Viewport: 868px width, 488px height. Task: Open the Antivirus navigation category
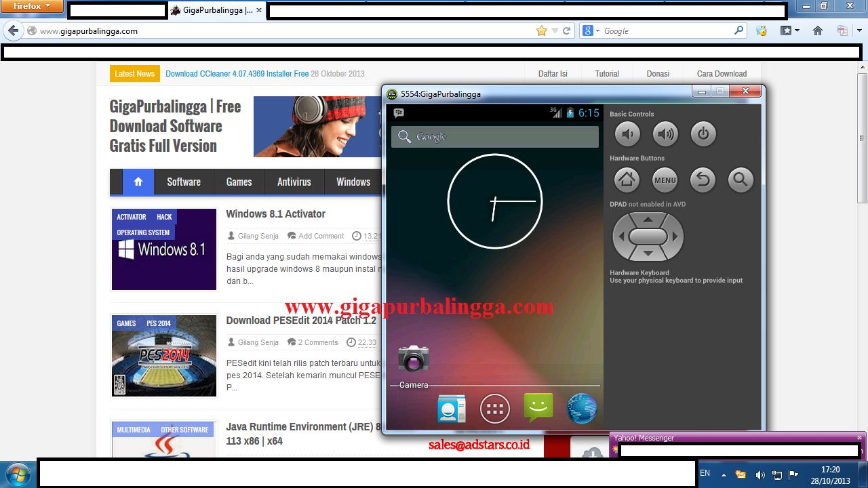[294, 182]
